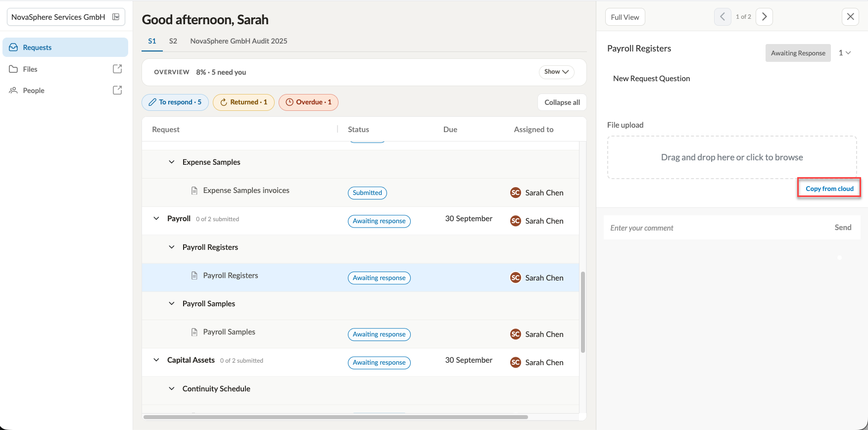
Task: Open People in new window icon
Action: pos(117,90)
